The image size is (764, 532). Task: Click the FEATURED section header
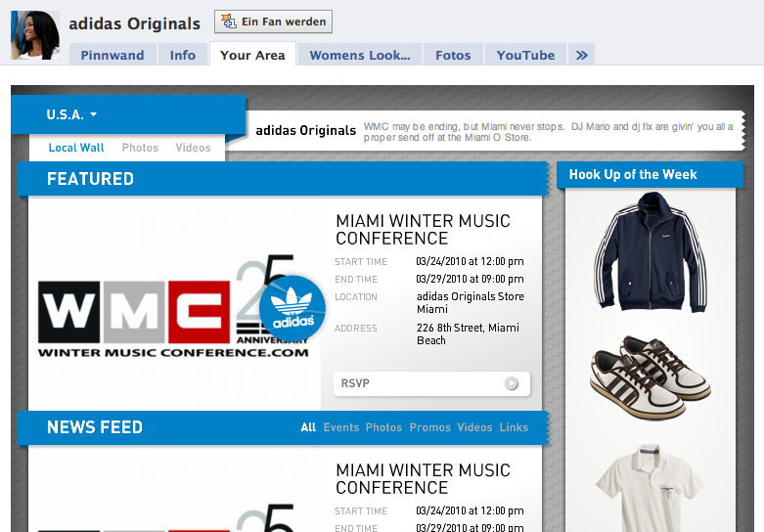[283, 179]
